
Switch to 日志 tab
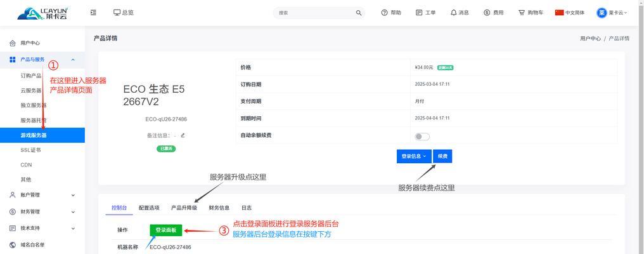pos(247,208)
